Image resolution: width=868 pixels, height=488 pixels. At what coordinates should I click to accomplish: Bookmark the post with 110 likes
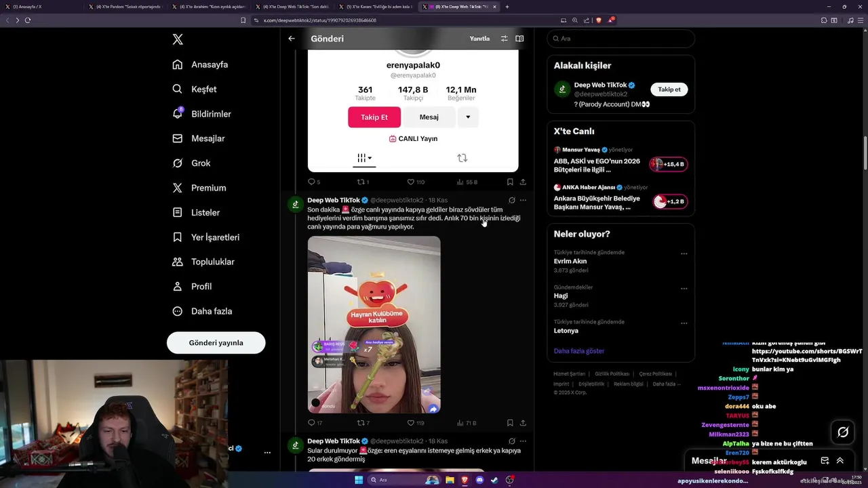coord(510,182)
